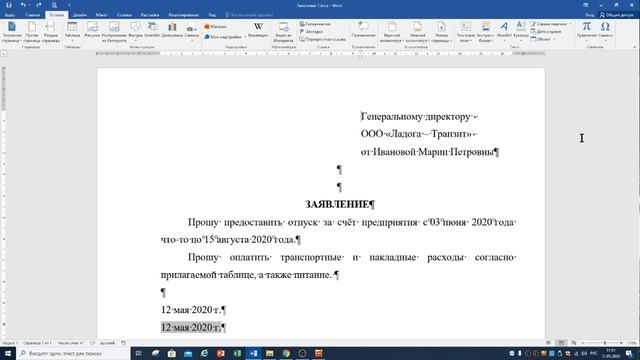Screen dimensions: 640x360
Task: Open the Википедия (Wikipedia) add-in
Action: [258, 31]
